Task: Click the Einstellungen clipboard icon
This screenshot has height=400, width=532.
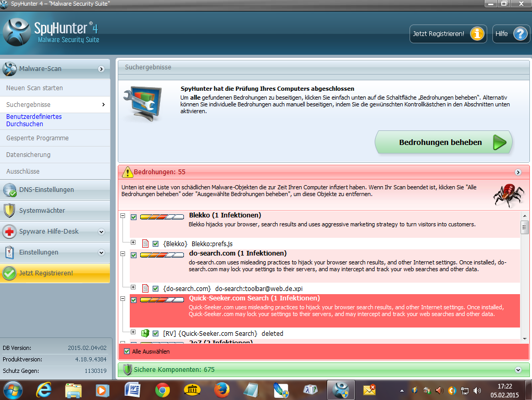Action: click(x=9, y=252)
